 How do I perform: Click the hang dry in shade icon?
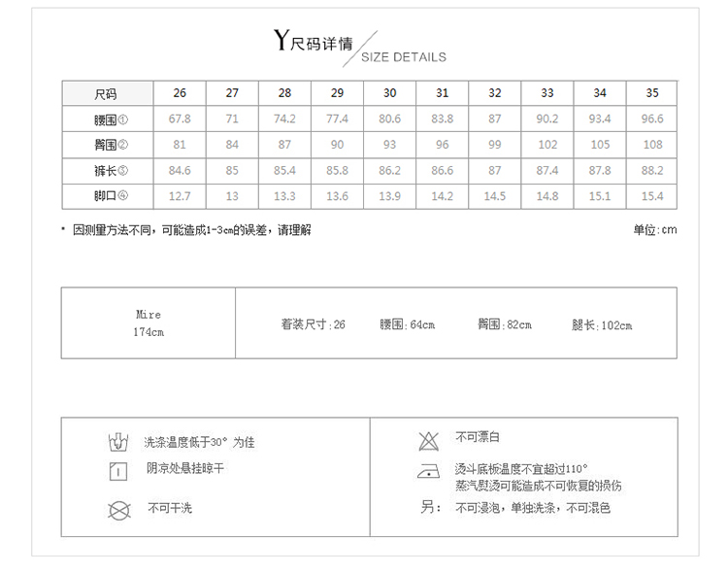tap(118, 471)
